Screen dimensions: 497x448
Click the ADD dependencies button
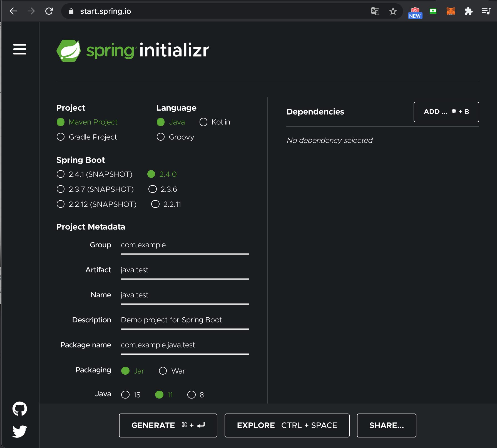(446, 112)
